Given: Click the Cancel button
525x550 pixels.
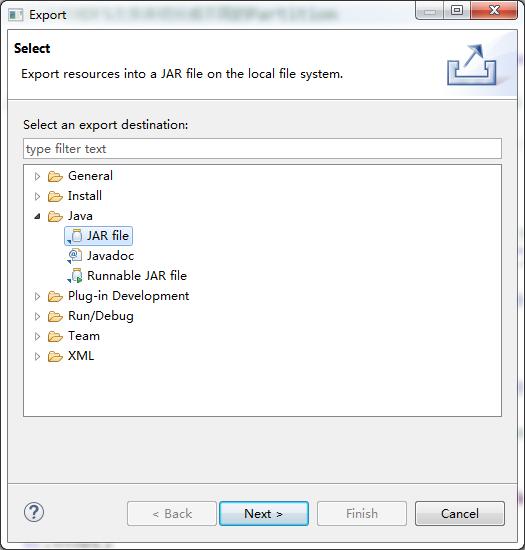Looking at the screenshot, I should tap(460, 514).
